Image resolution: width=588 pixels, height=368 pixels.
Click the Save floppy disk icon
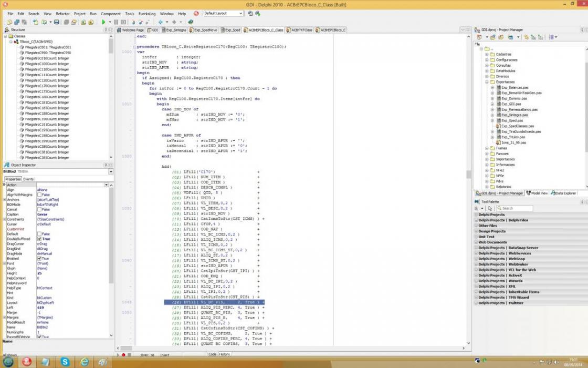tap(57, 22)
